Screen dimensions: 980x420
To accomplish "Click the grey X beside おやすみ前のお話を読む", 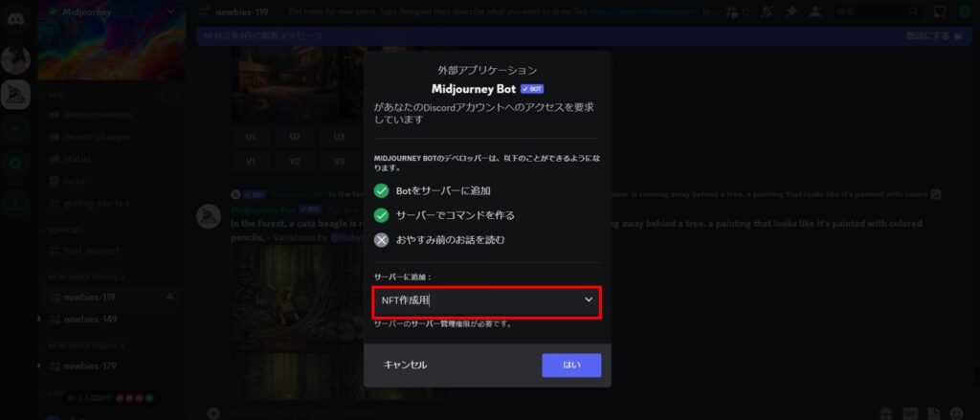I will click(x=381, y=240).
